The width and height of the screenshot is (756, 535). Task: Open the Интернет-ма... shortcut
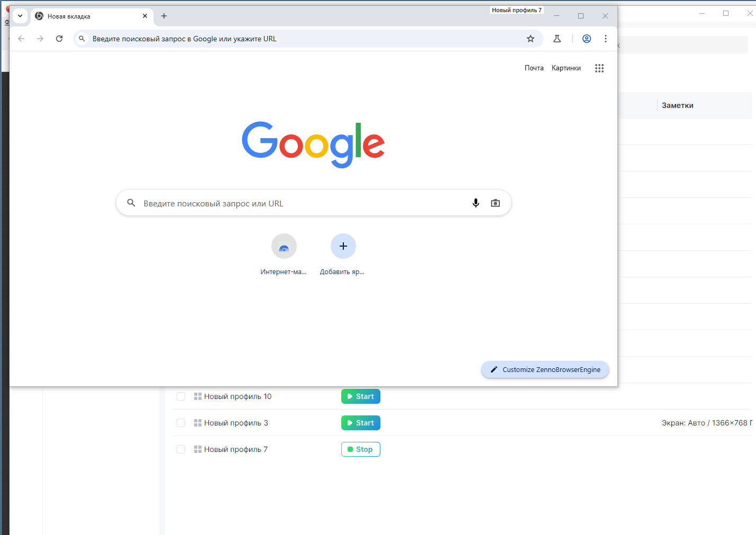[284, 255]
